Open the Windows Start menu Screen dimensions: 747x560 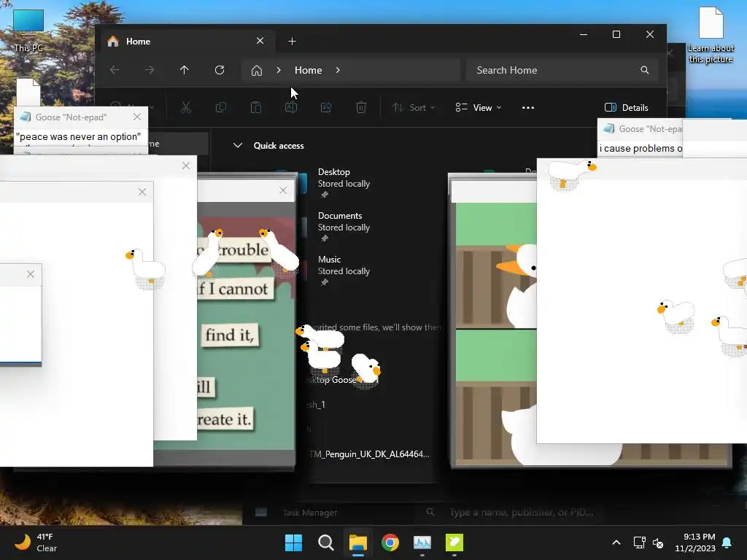point(293,542)
